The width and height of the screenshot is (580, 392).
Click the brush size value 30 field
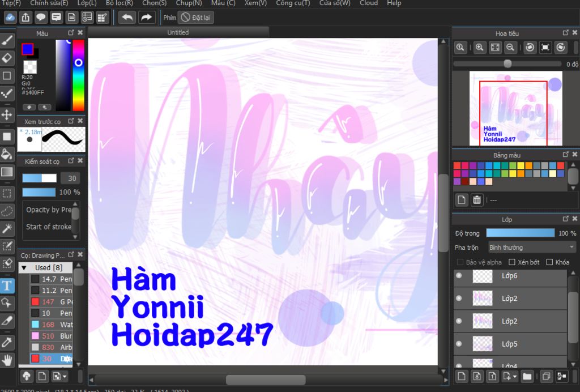[x=70, y=178]
